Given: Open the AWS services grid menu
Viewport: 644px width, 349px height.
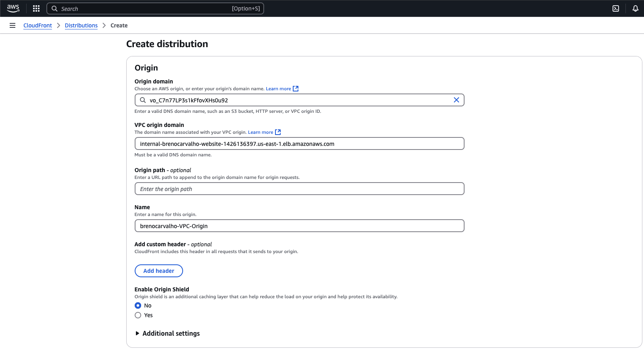Looking at the screenshot, I should (x=36, y=8).
